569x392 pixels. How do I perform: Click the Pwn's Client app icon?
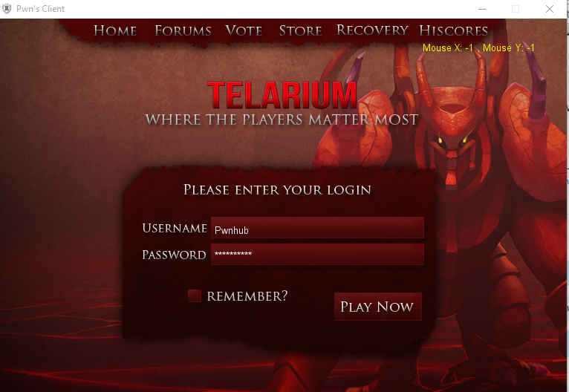[x=7, y=9]
